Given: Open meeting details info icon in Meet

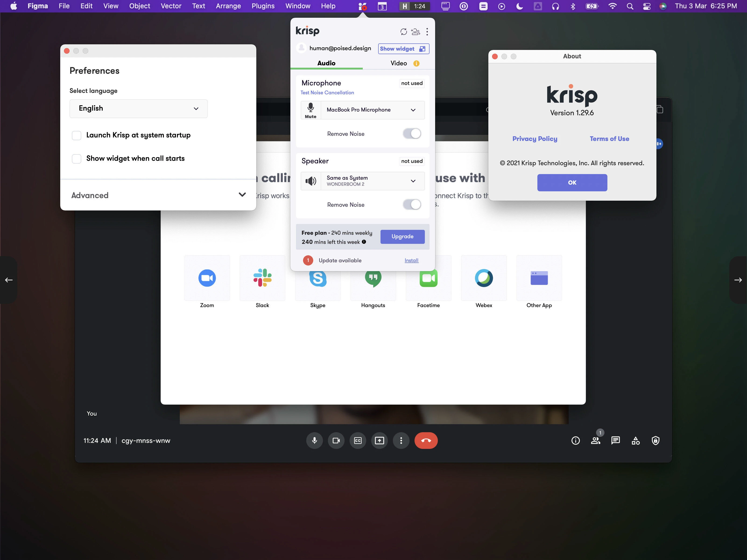Looking at the screenshot, I should coord(576,441).
